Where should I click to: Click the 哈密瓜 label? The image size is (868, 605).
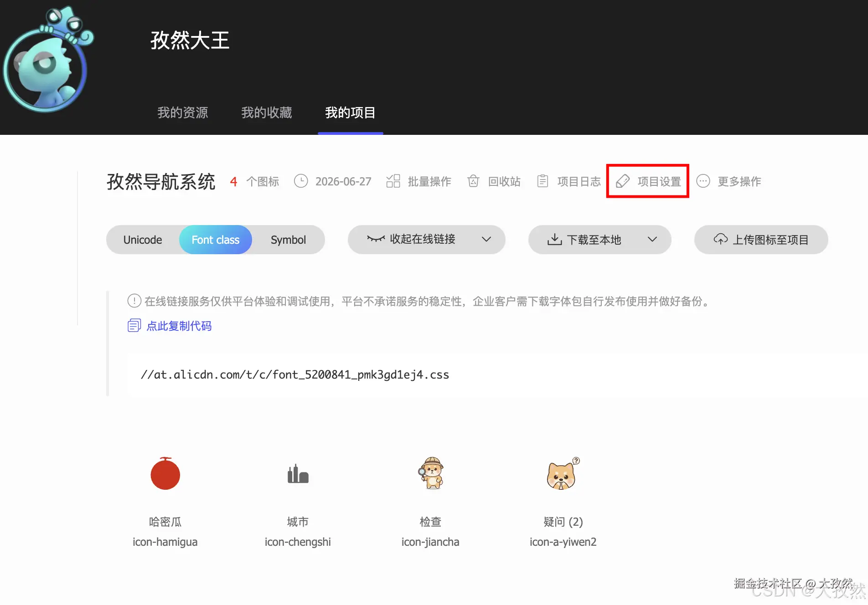click(x=165, y=522)
